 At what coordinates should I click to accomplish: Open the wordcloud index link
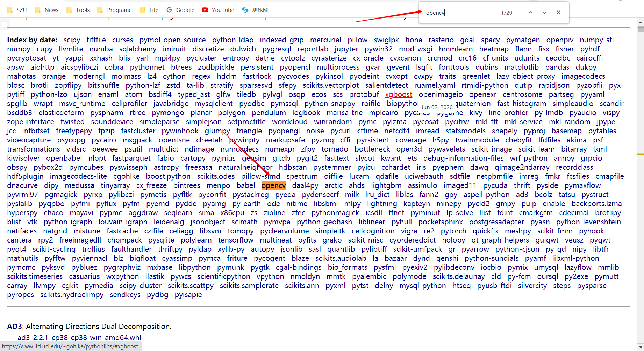[x=290, y=122]
